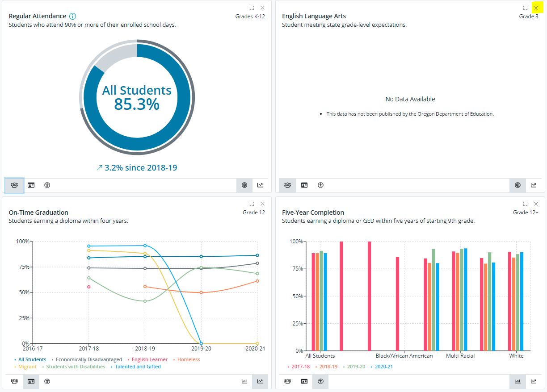Click the All Students 85.3% donut chart
This screenshot has width=547, height=392.
137,96
